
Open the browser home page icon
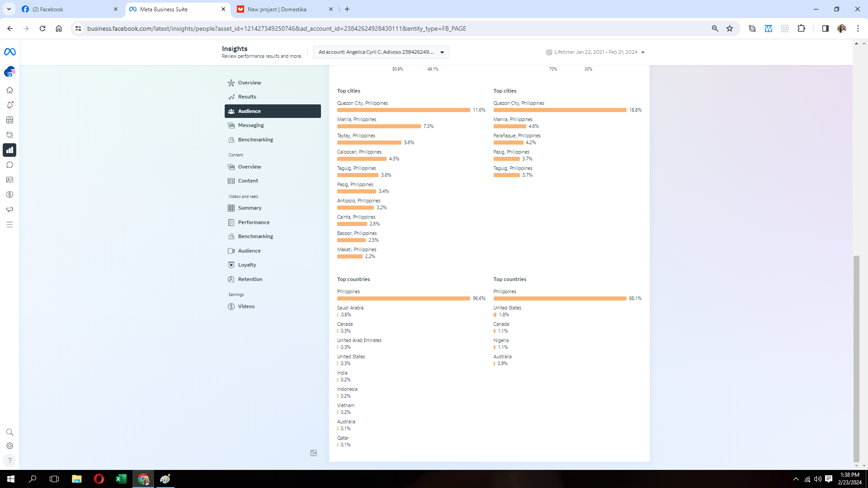pos(59,28)
